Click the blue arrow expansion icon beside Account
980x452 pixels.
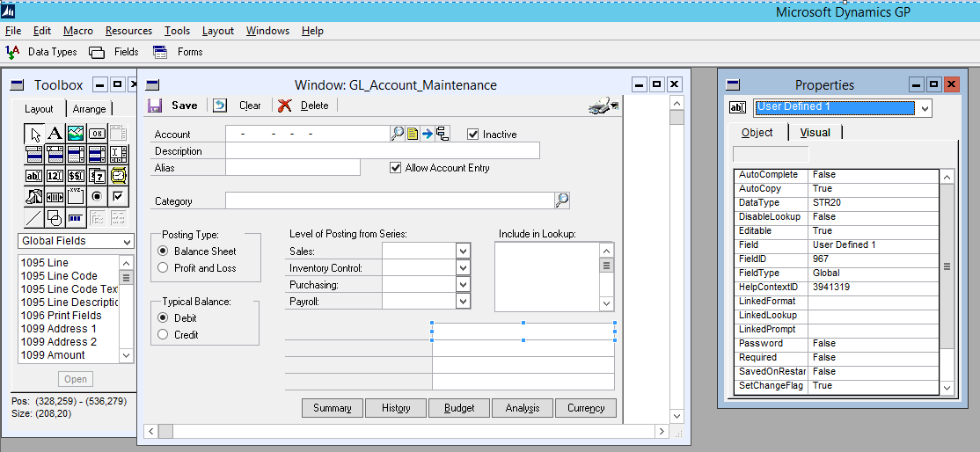(x=428, y=133)
